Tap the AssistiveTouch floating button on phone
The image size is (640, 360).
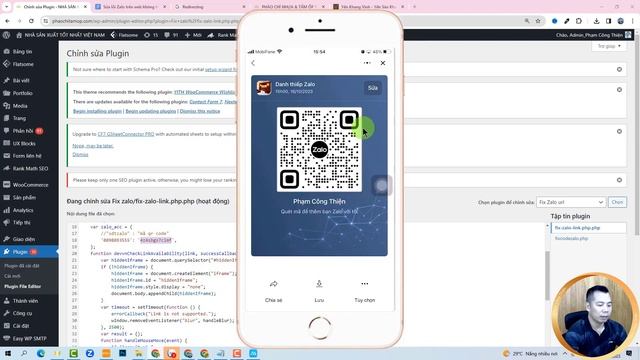[382, 186]
